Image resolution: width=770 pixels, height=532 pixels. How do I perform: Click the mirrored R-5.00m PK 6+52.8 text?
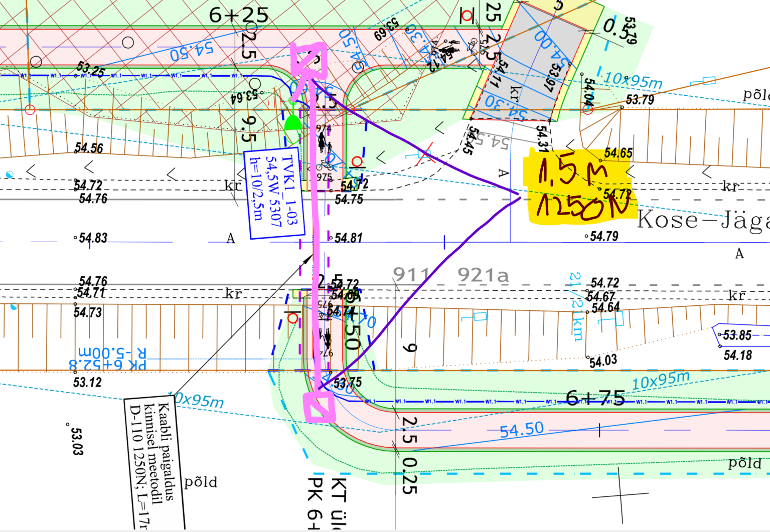point(108,358)
